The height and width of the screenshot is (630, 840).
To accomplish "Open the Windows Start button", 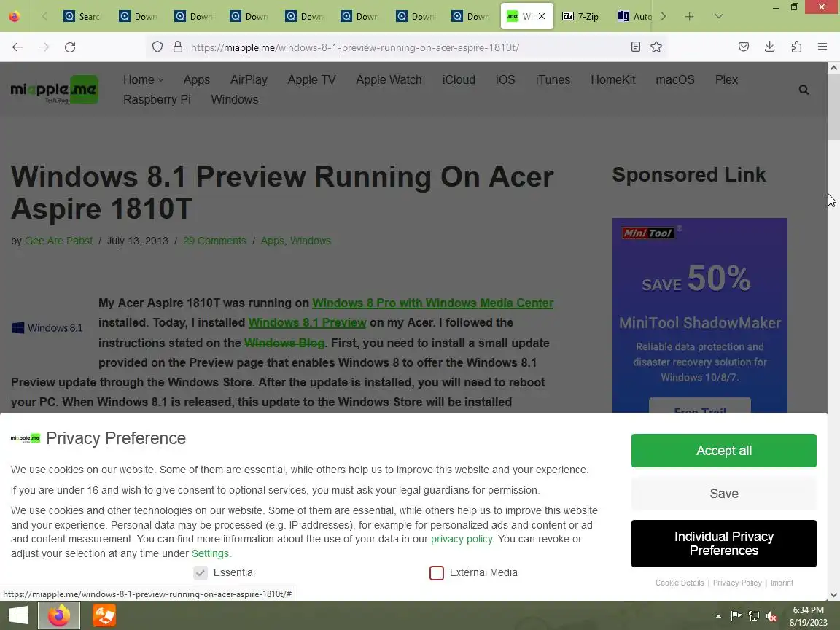I will [x=17, y=615].
